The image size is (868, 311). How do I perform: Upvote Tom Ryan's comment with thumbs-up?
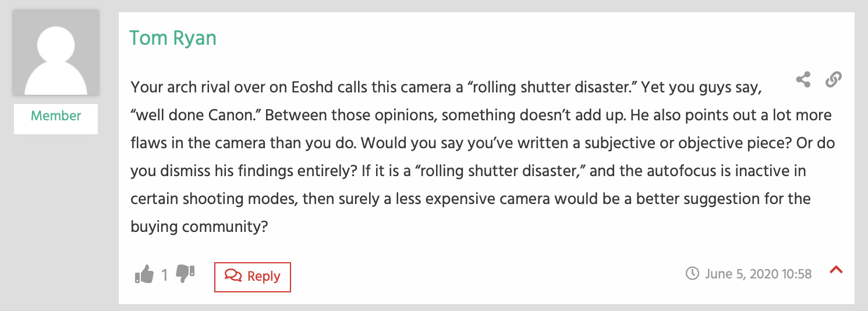[144, 274]
